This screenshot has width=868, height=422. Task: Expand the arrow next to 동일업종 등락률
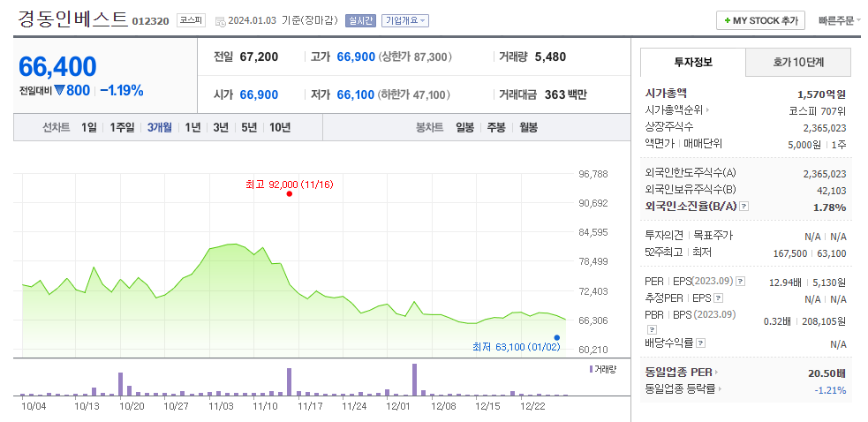point(720,388)
